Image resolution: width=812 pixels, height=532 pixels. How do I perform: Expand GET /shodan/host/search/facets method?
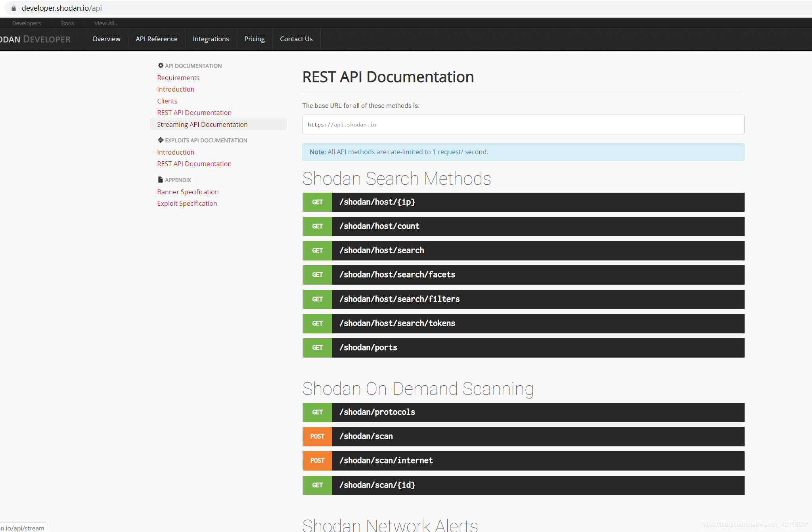(x=523, y=275)
